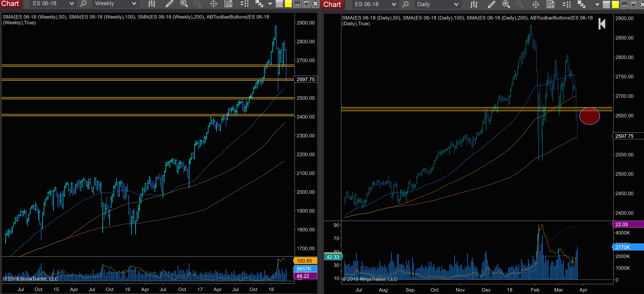Click the 4000K volume axis label on Daily chart
Image resolution: width=644 pixels, height=294 pixels.
(623, 233)
